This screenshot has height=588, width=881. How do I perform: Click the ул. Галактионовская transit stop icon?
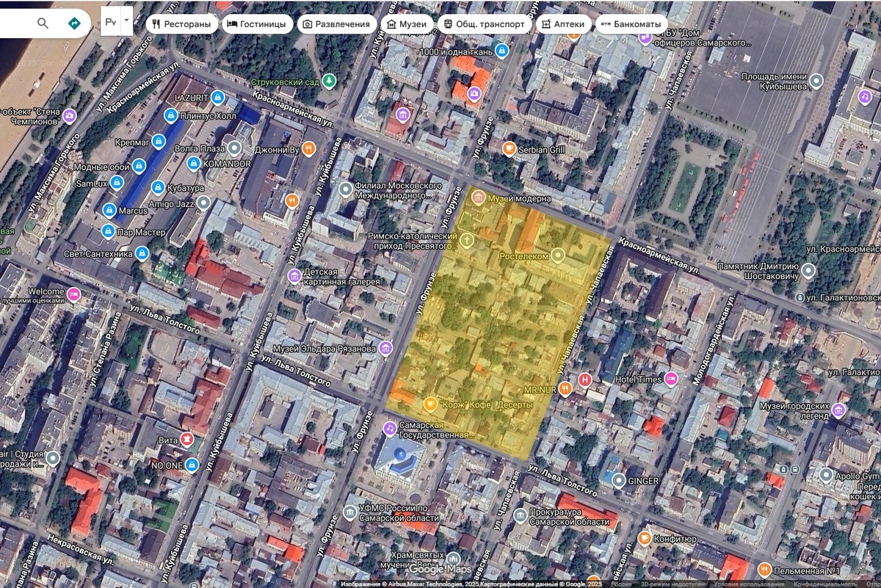800,297
